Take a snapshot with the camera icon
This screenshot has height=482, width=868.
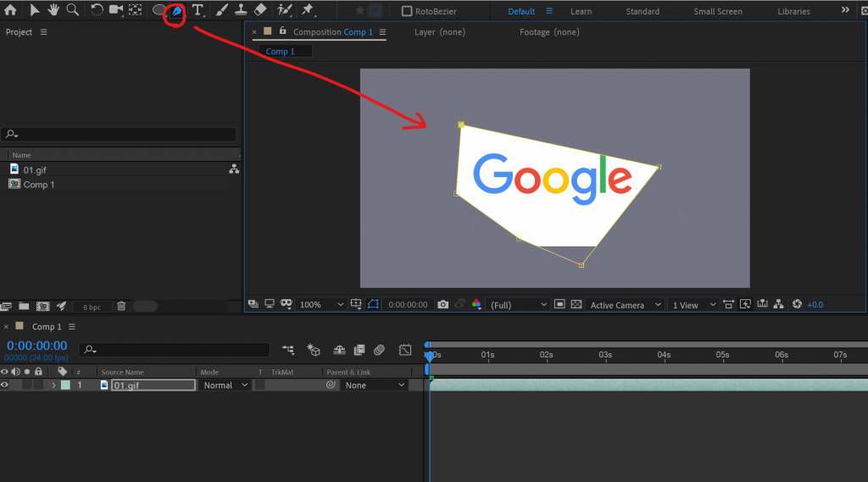(x=442, y=304)
